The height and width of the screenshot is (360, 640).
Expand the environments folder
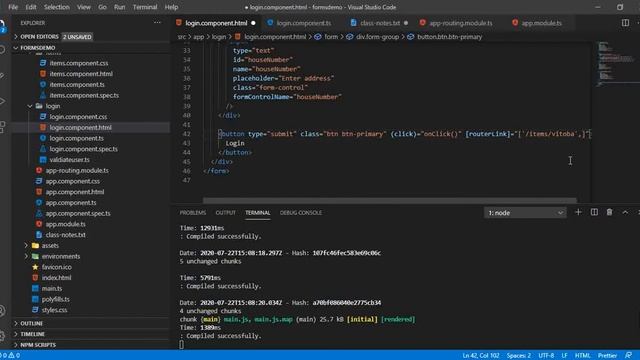(61, 256)
